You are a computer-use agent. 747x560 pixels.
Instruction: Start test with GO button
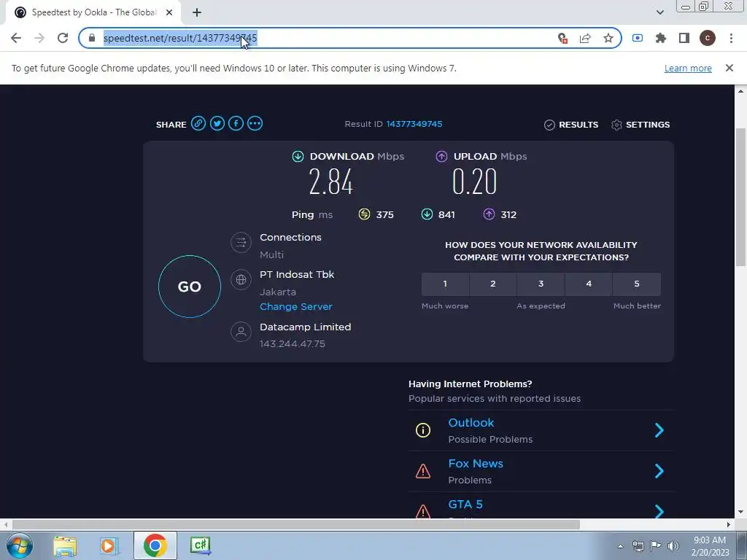pos(190,287)
